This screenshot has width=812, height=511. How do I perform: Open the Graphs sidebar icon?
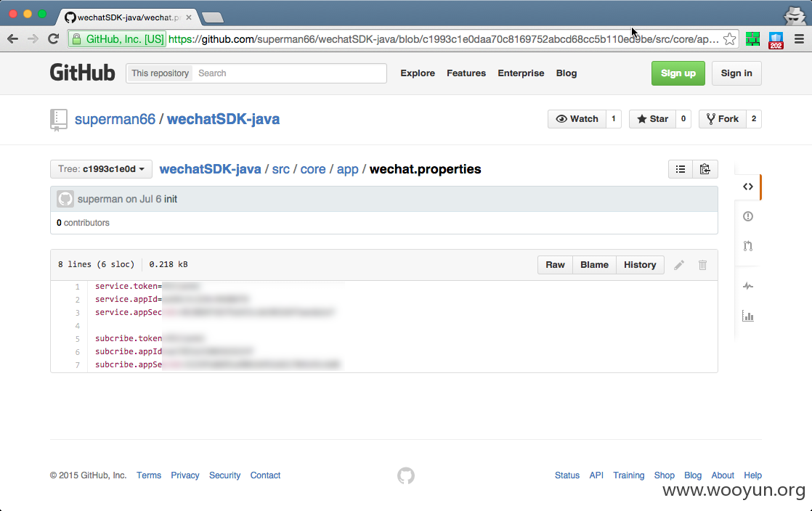748,316
